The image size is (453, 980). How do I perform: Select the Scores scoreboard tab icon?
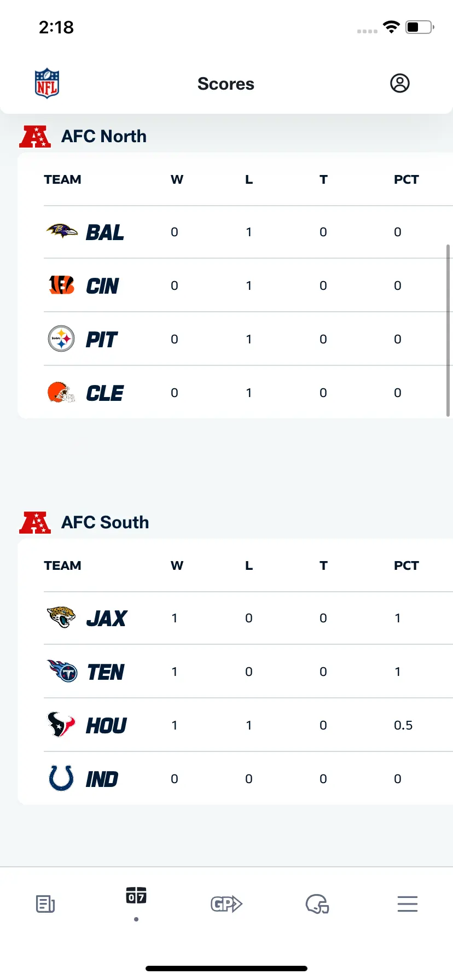tap(136, 895)
